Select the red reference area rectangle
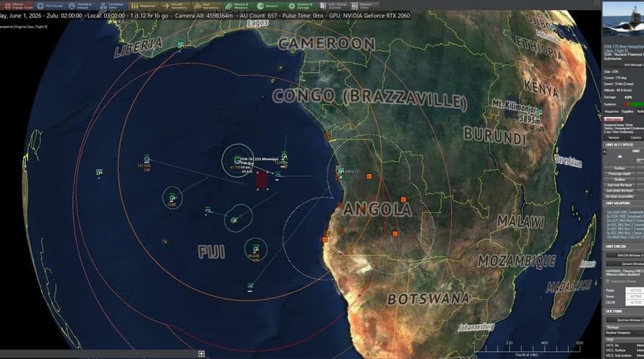The width and height of the screenshot is (644, 359). coord(262,180)
